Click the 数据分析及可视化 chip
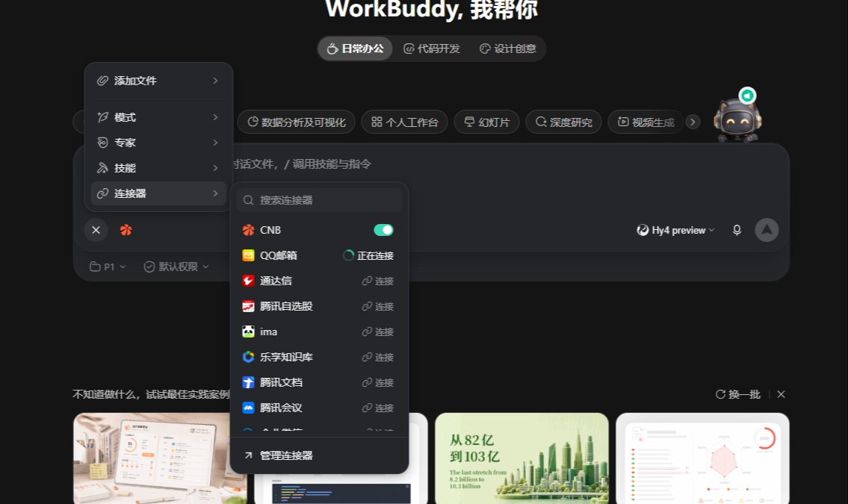The width and height of the screenshot is (848, 504). pyautogui.click(x=297, y=122)
